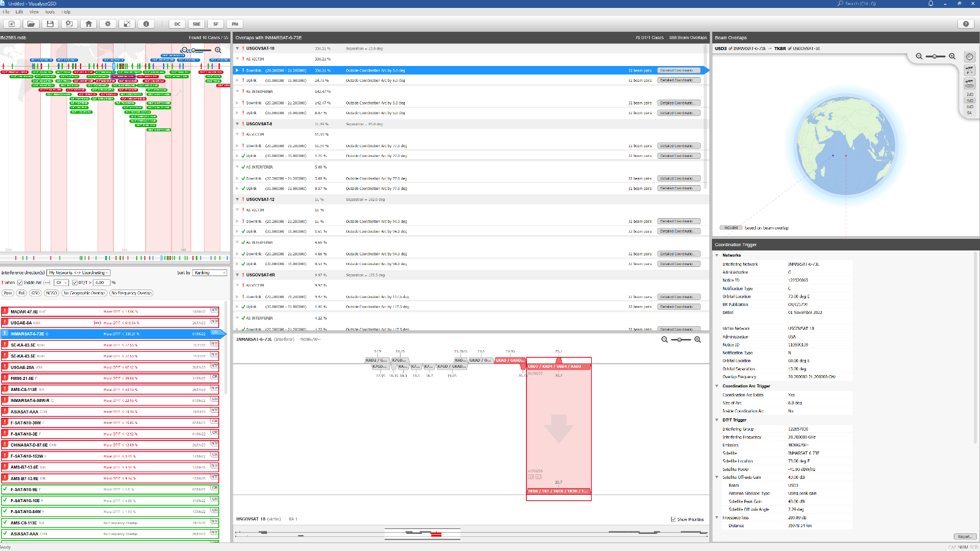Viewport: 980px width, 551px height.
Task: Click the satellite links view icon
Action: click(969, 70)
